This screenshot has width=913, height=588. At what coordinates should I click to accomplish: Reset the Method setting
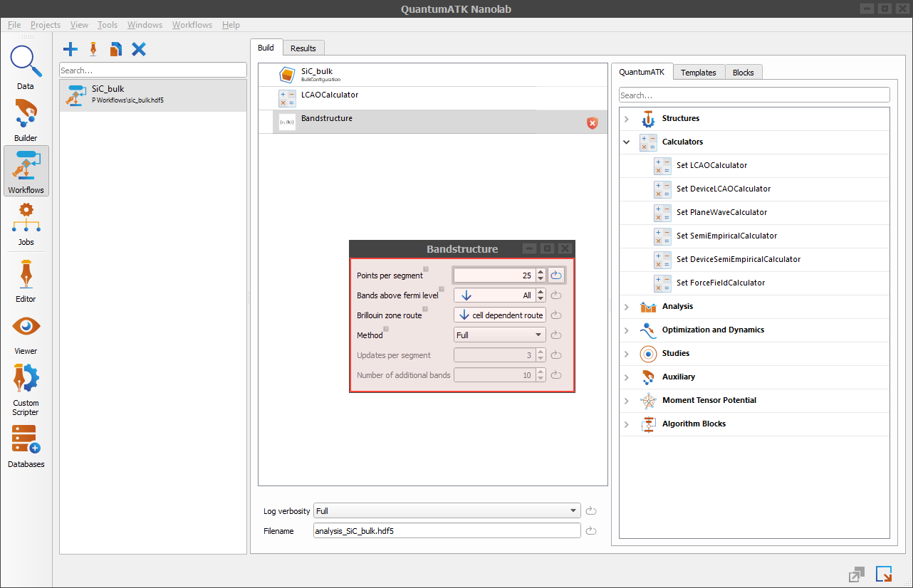[557, 335]
